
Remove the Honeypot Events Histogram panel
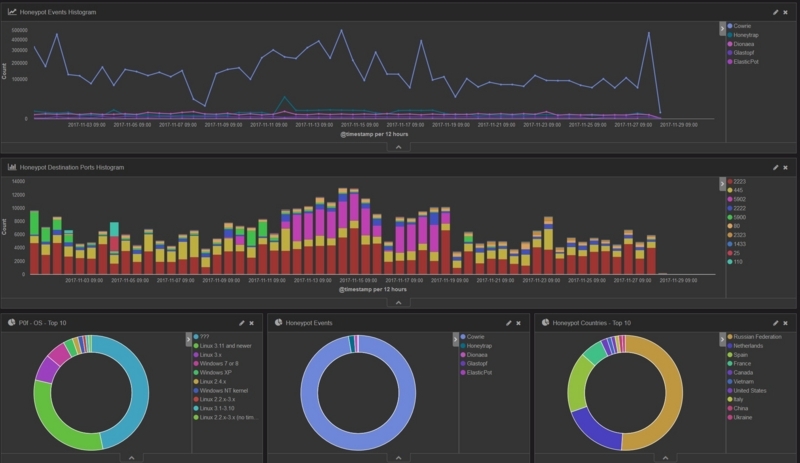(786, 12)
